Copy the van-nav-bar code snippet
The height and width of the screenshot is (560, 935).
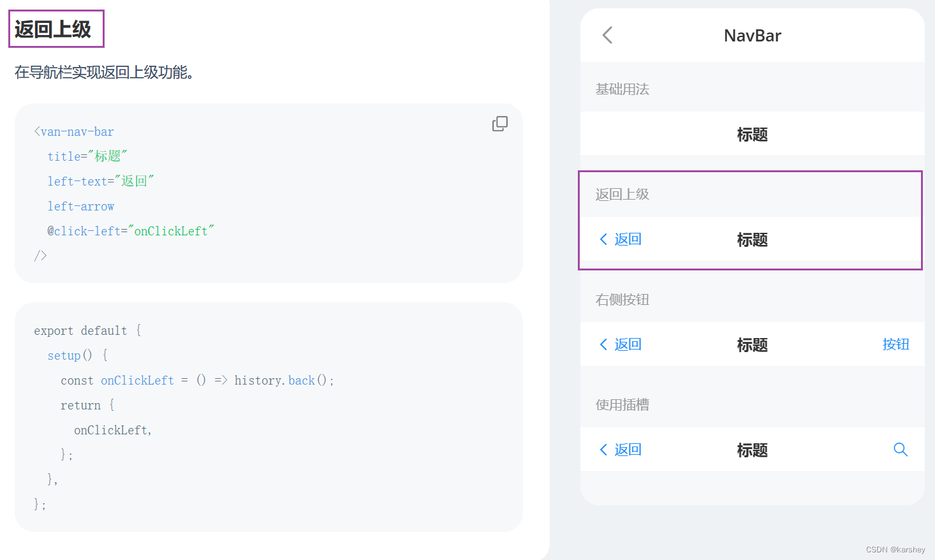pos(500,124)
